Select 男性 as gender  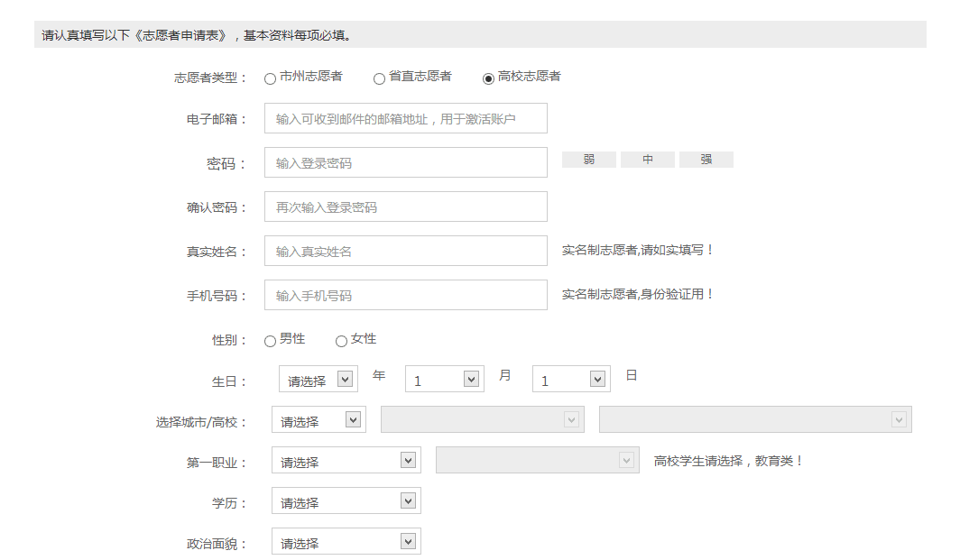click(x=270, y=341)
